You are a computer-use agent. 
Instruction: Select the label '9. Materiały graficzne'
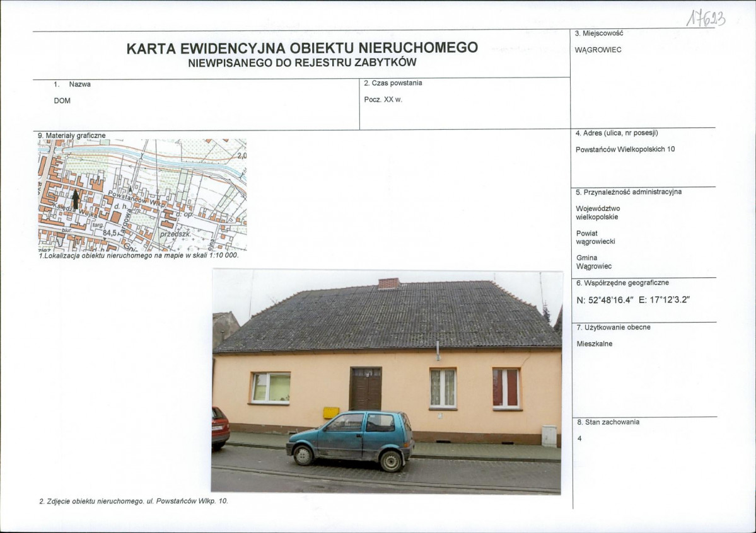[71, 135]
